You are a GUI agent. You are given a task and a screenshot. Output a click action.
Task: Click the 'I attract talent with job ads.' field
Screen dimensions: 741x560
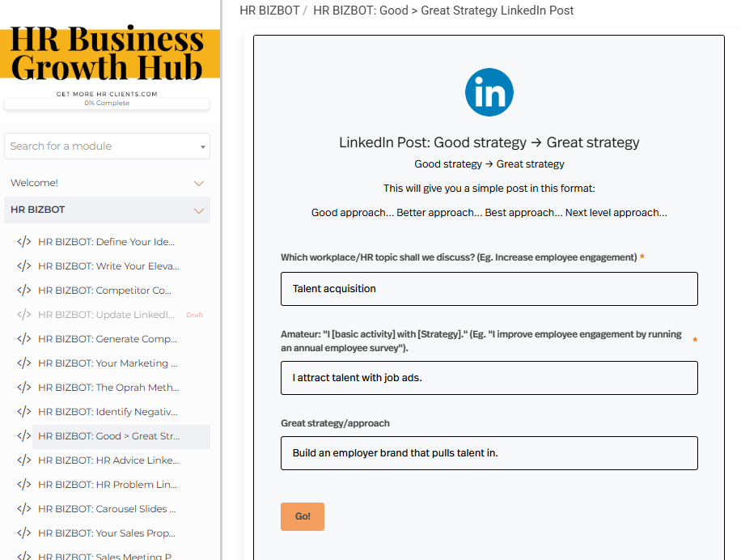pyautogui.click(x=489, y=378)
